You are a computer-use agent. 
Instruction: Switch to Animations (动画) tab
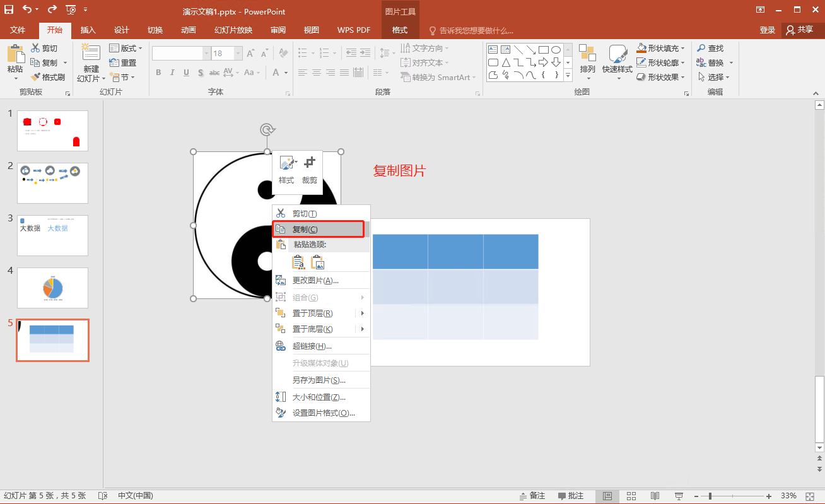pyautogui.click(x=189, y=30)
